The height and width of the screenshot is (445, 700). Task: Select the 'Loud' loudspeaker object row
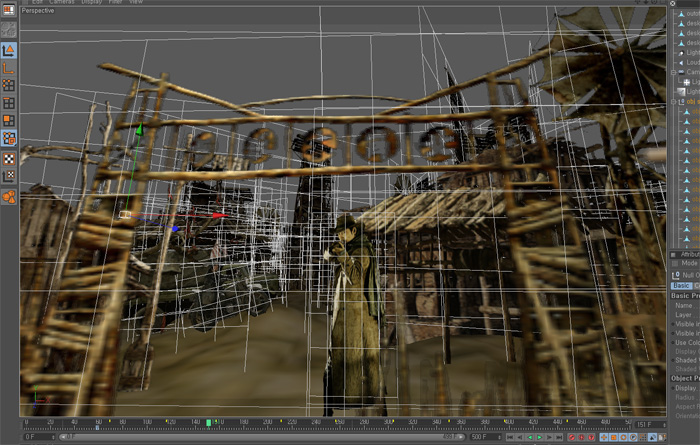(x=687, y=62)
